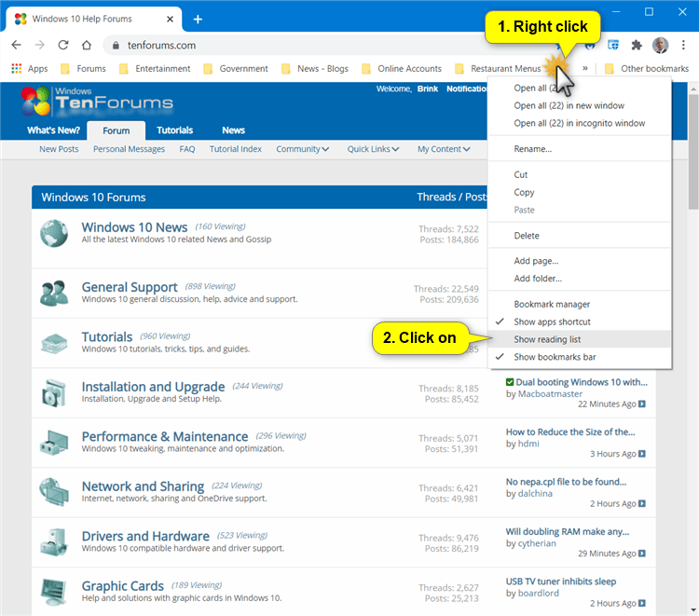Click the Network and Sharing icon

click(54, 492)
